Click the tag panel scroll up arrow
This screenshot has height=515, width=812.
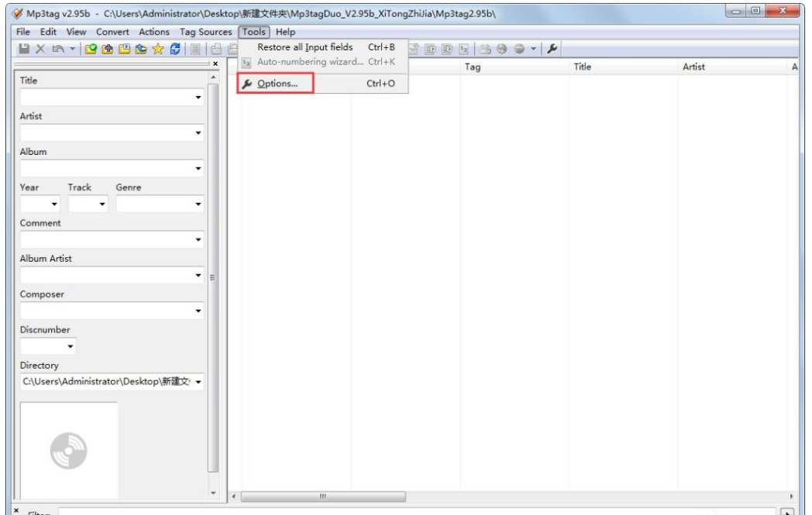click(213, 77)
